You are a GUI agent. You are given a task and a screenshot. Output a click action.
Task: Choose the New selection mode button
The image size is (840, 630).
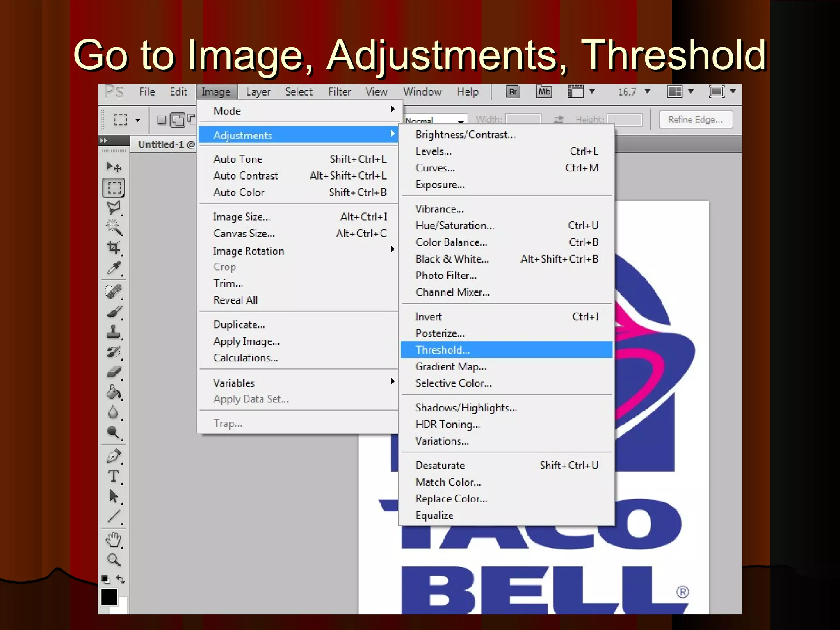click(162, 120)
